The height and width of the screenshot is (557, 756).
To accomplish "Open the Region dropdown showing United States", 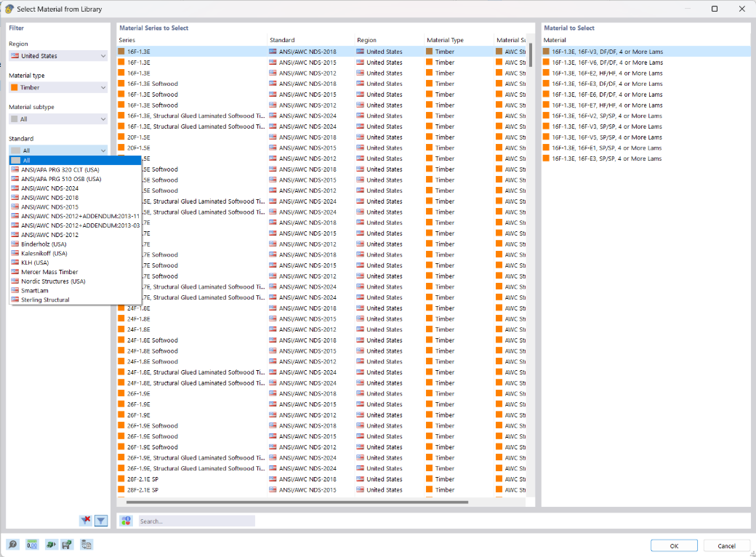I will (58, 56).
